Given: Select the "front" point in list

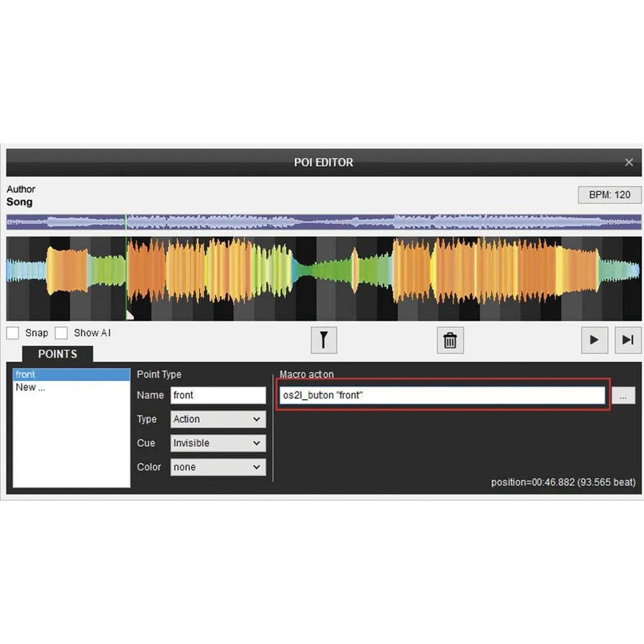Looking at the screenshot, I should (71, 375).
